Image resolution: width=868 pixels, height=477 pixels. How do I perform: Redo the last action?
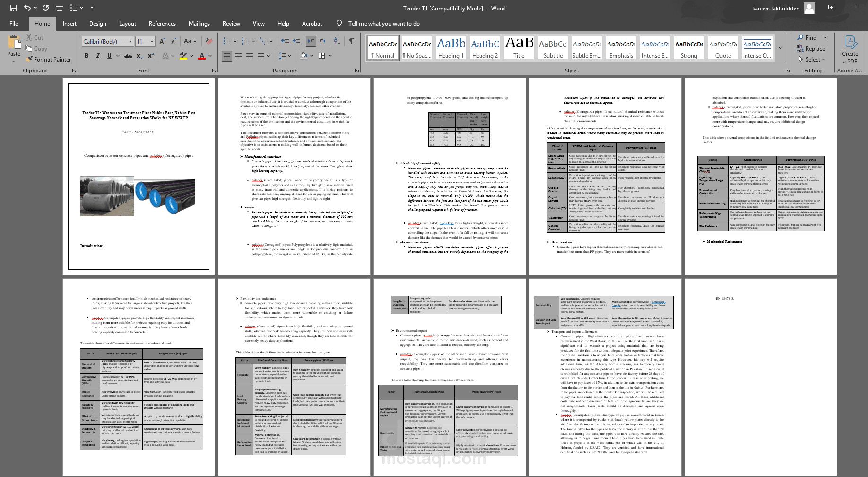(45, 8)
